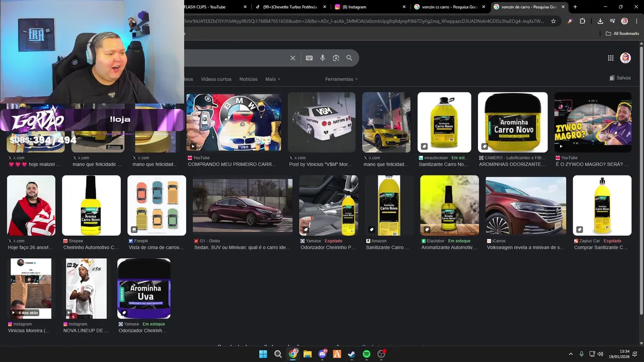Open Cheirinho Automotivo Shopee result
The height and width of the screenshot is (362, 644).
pos(91,247)
